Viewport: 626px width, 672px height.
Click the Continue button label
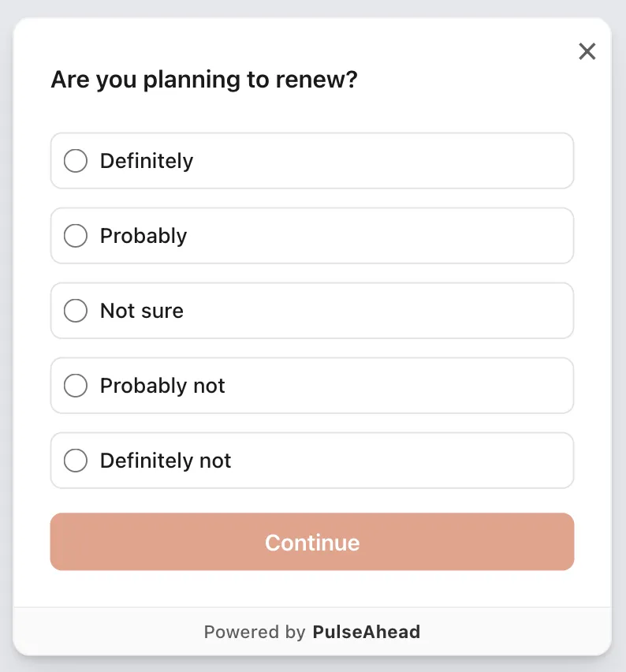tap(312, 542)
